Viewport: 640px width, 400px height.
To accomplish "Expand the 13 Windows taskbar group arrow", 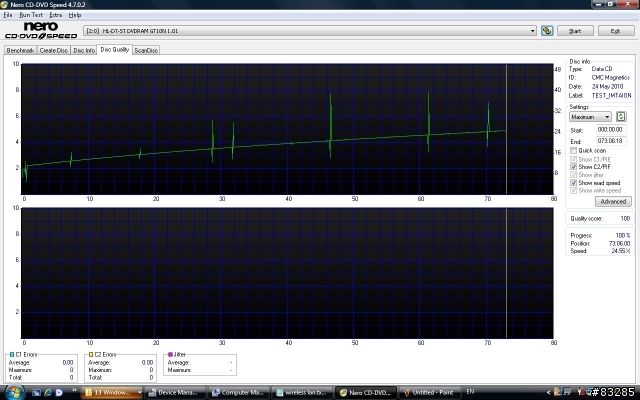I will coord(139,392).
